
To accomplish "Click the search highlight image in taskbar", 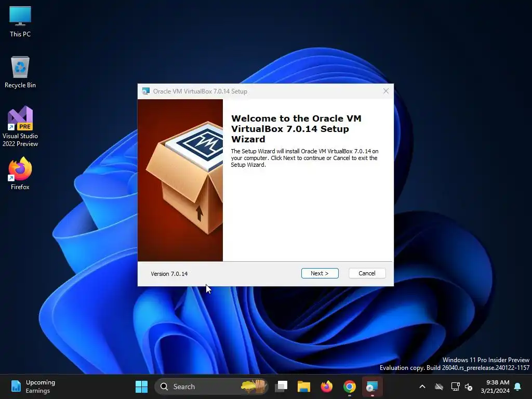I will 254,387.
